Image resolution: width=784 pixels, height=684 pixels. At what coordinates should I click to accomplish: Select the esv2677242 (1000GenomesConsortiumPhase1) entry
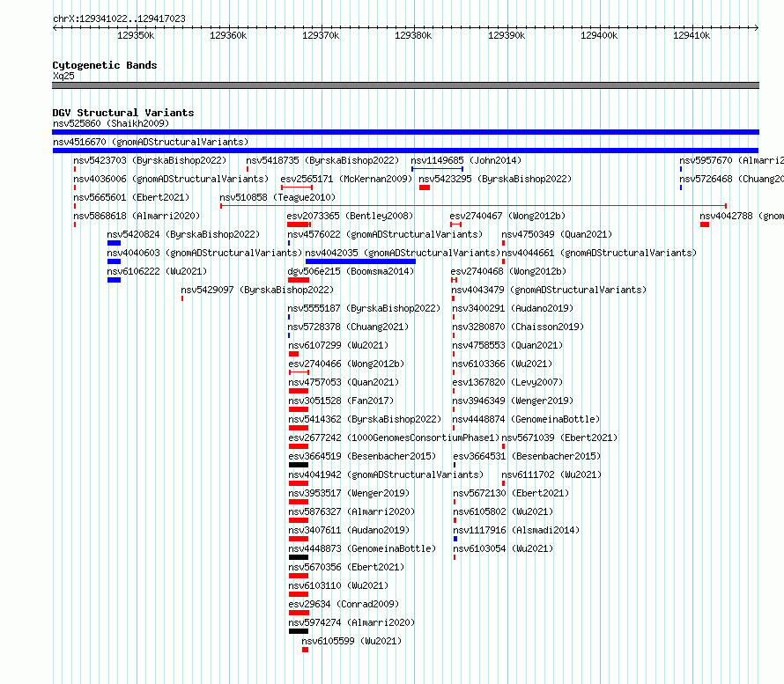coord(394,438)
